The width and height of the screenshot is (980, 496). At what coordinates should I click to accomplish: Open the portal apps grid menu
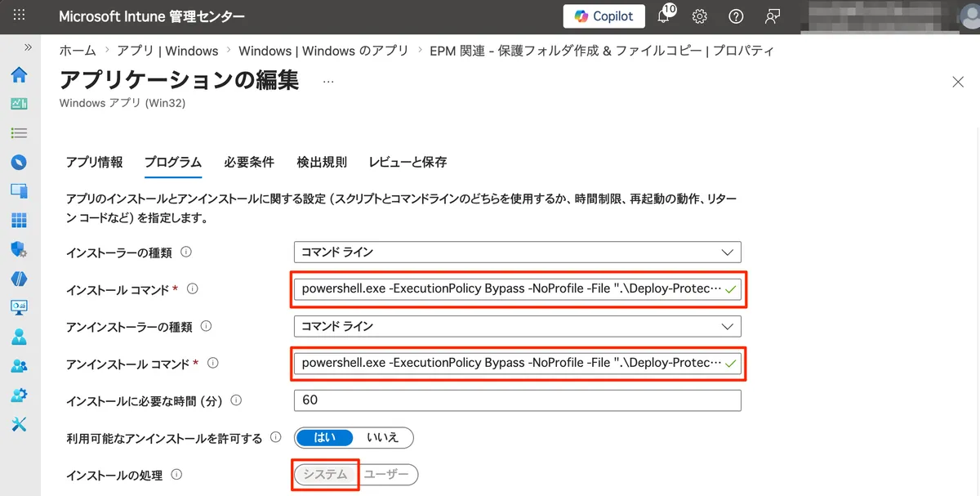click(x=20, y=16)
